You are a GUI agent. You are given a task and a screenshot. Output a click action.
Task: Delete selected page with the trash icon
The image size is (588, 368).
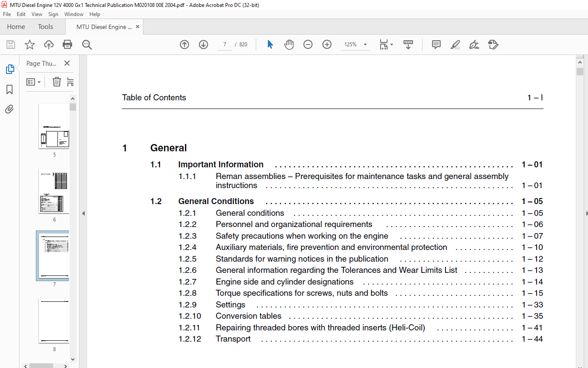click(57, 82)
